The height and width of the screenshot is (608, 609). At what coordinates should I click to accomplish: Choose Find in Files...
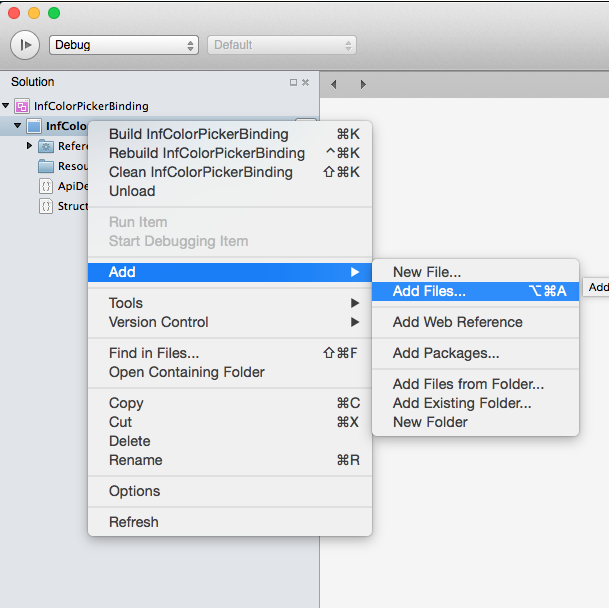click(230, 353)
